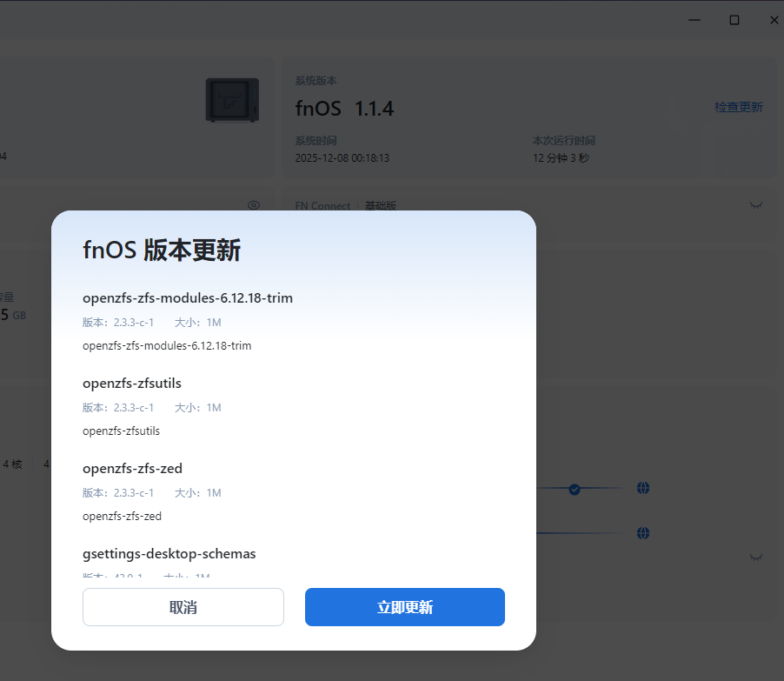Viewport: 784px width, 681px height.
Task: Expand the lower section chevron at right
Action: (756, 557)
